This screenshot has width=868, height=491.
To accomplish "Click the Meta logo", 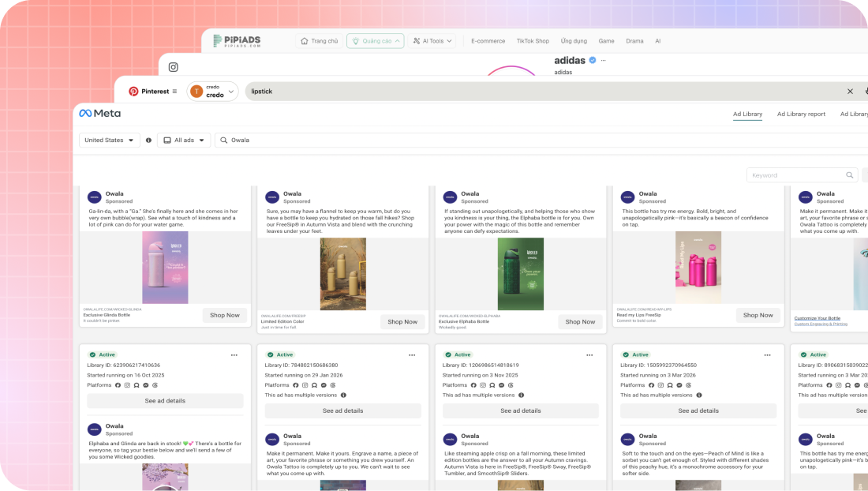I will (99, 114).
